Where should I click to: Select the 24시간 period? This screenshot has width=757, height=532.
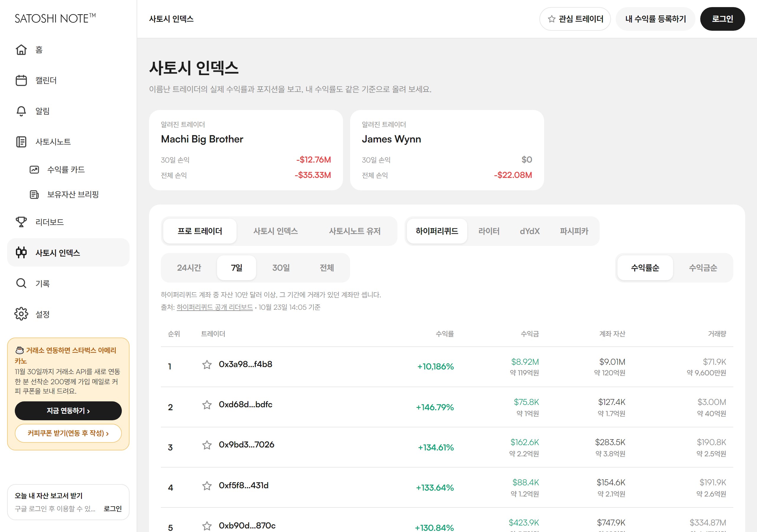(x=189, y=268)
